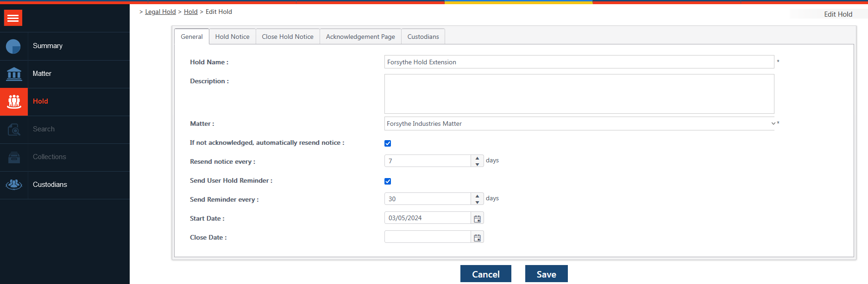Screen dimensions: 868x284
Task: Toggle Send User Hold Reminder checkbox
Action: [388, 181]
